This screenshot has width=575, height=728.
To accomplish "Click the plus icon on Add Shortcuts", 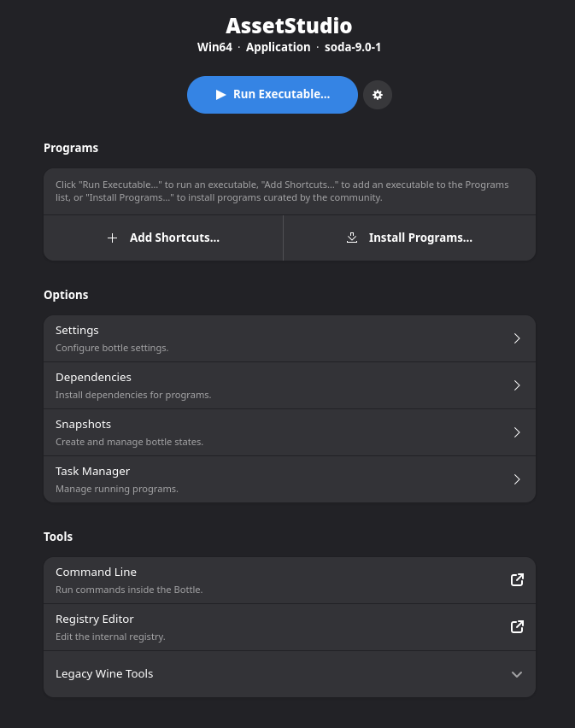I will [112, 238].
